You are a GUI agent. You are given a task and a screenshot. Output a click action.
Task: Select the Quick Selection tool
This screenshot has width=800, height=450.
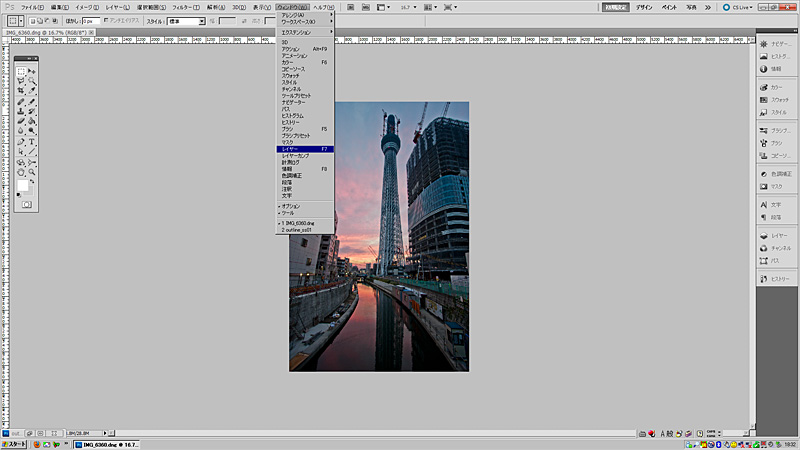(32, 81)
